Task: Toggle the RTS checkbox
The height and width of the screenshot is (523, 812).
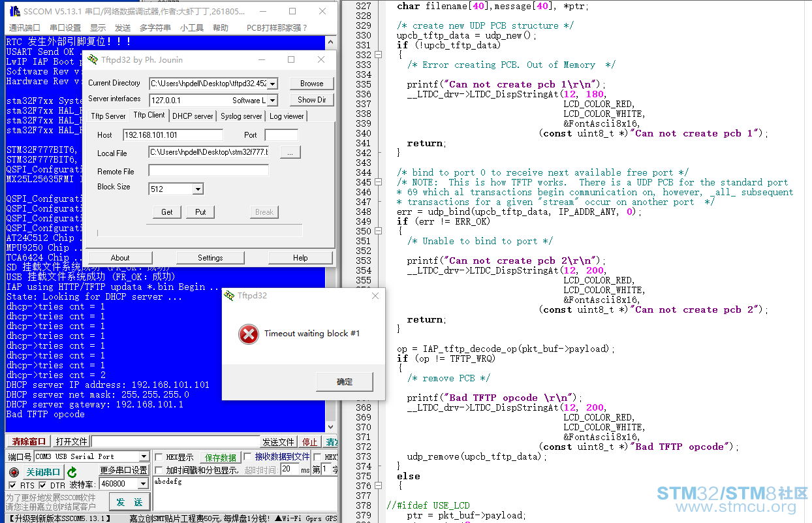Action: tap(12, 485)
